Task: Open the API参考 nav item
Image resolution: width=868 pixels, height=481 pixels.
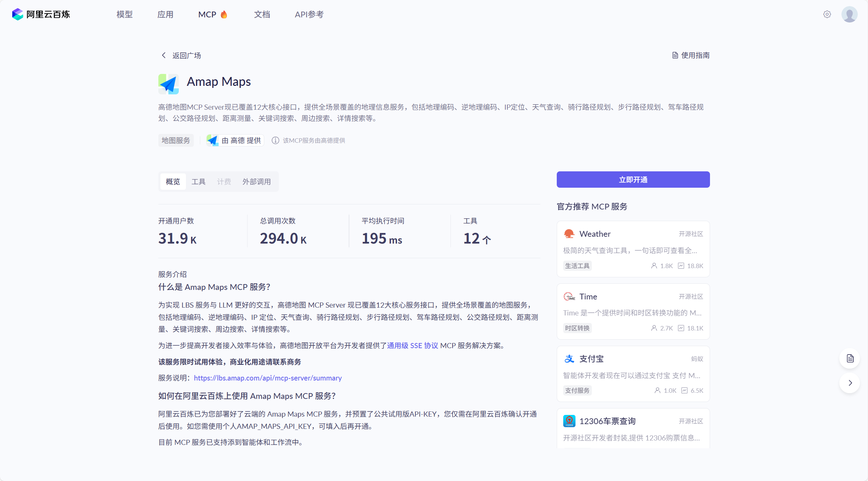Action: 309,14
